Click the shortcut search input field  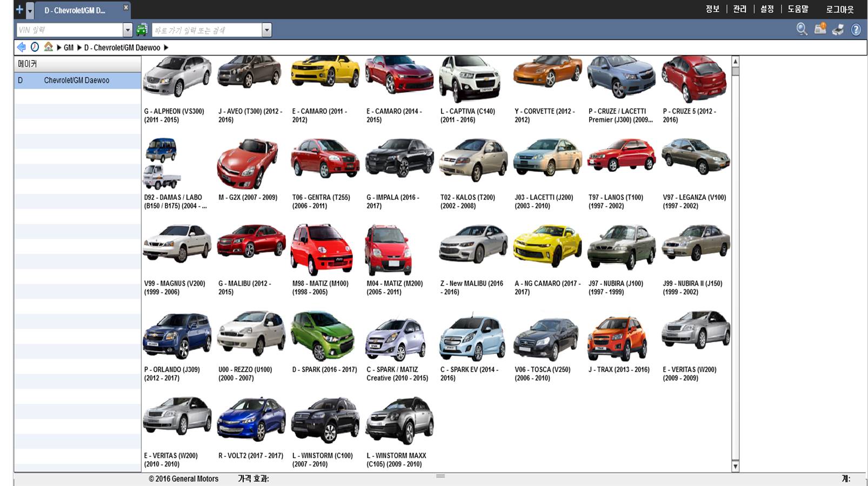pyautogui.click(x=207, y=30)
